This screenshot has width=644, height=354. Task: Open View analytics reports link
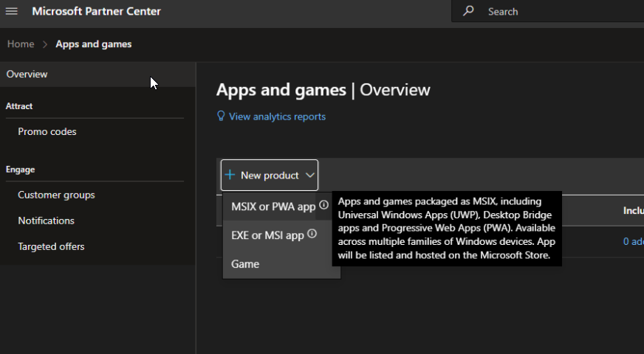[x=277, y=117]
